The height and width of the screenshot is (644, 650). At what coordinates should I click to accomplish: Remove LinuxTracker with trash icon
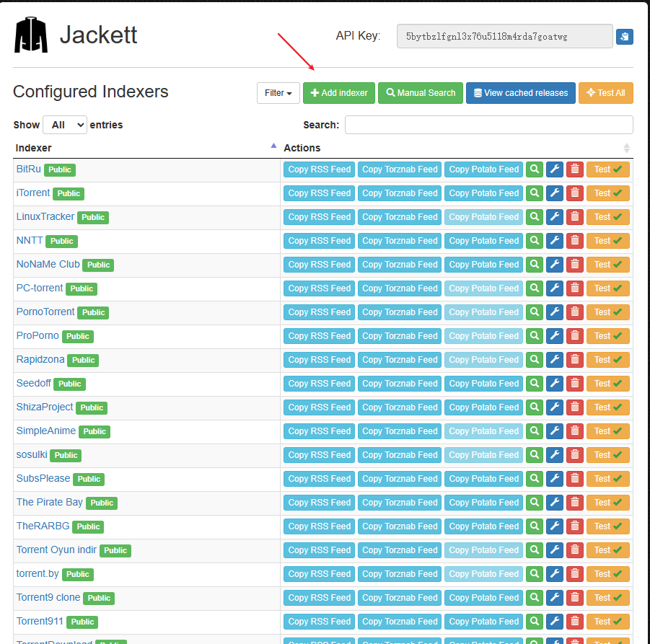click(x=575, y=217)
